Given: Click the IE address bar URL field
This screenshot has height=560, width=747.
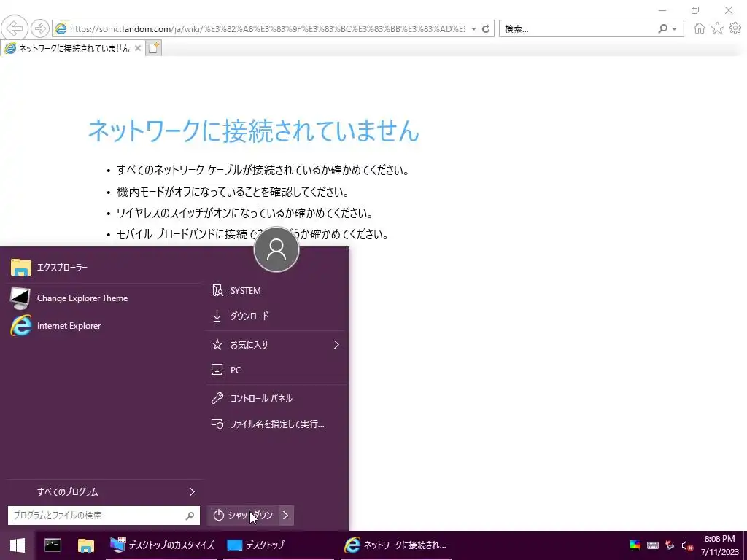Looking at the screenshot, I should (x=267, y=29).
